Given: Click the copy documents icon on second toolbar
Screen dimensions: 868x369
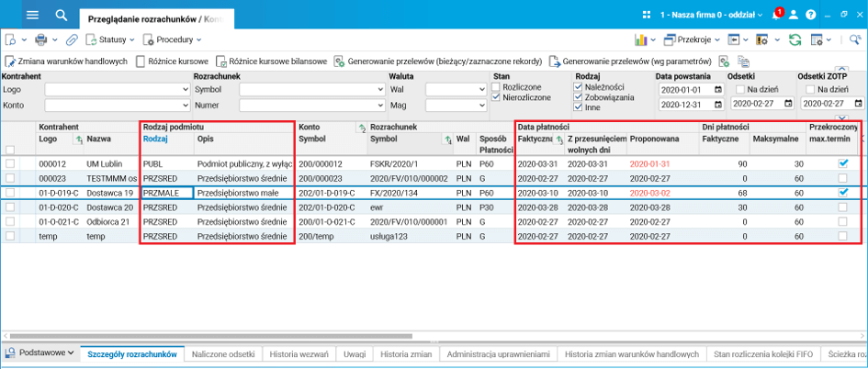Looking at the screenshot, I should pos(743,61).
